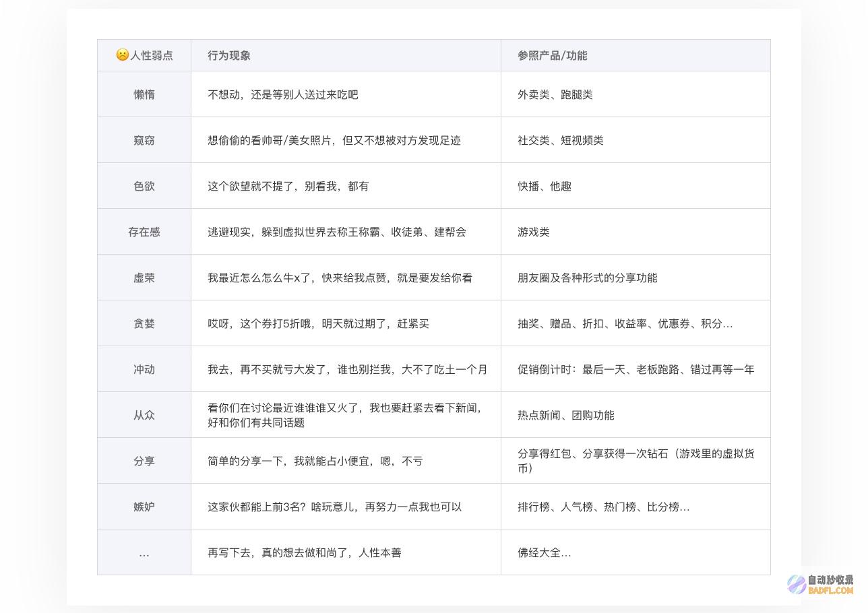This screenshot has width=868, height=613.
Task: Click cell starting with 简单的分享一下
Action: pos(346,461)
